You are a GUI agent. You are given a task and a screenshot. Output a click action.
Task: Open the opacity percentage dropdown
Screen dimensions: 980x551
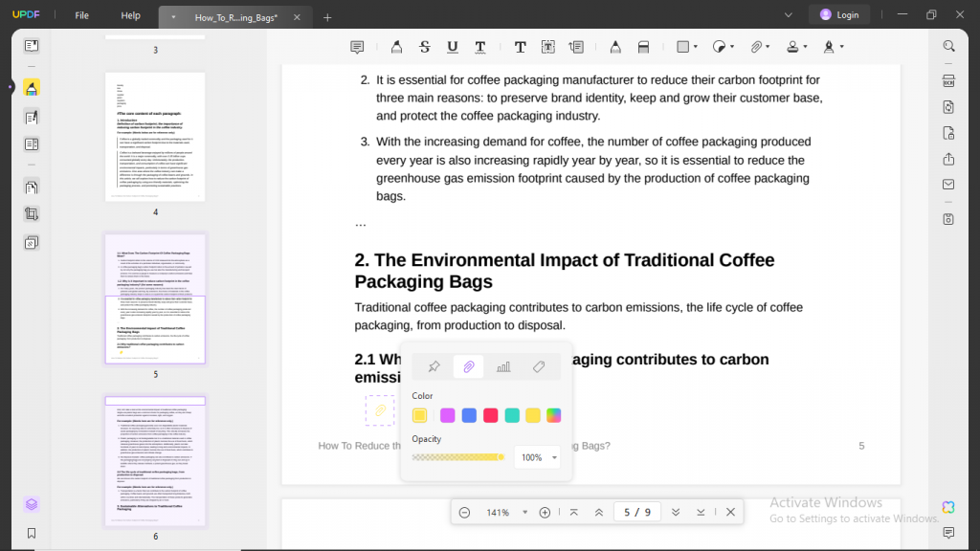click(x=537, y=457)
